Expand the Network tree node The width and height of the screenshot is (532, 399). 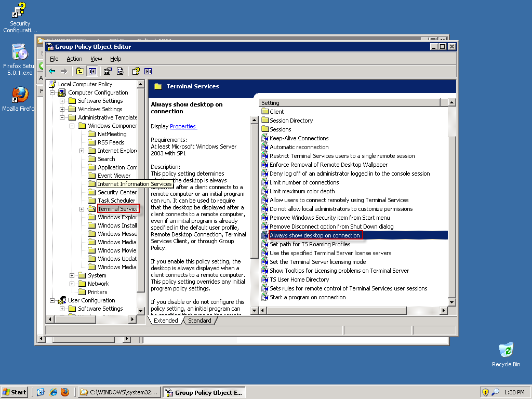point(72,284)
